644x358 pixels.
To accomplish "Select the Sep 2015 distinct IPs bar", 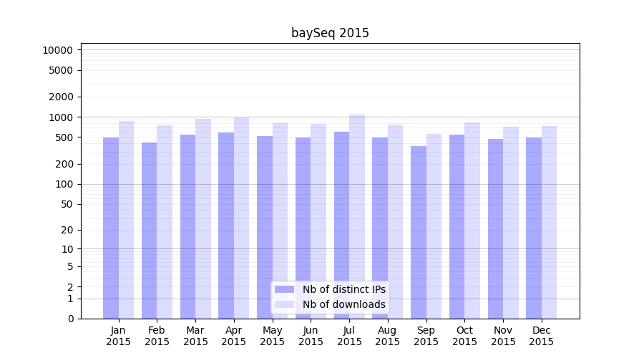I will 419,232.
